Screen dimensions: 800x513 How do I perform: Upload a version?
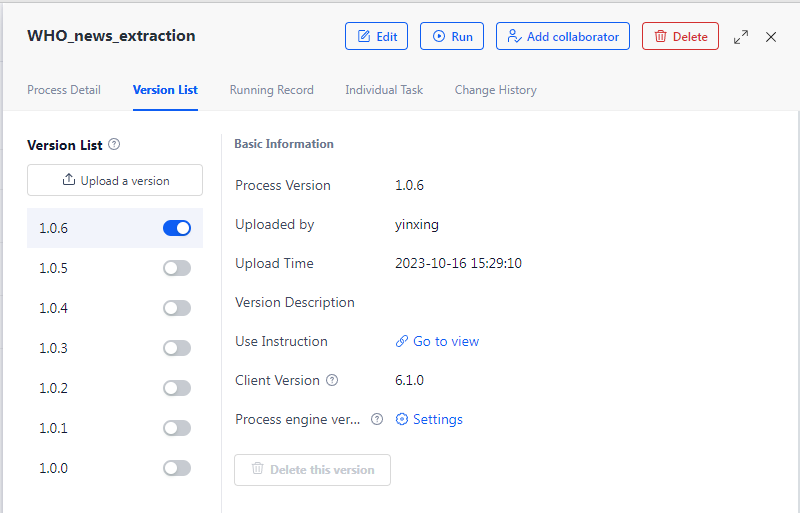[115, 180]
